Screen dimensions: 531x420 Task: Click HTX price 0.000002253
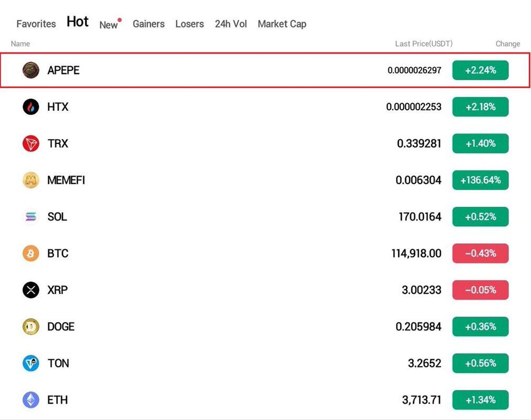(414, 107)
